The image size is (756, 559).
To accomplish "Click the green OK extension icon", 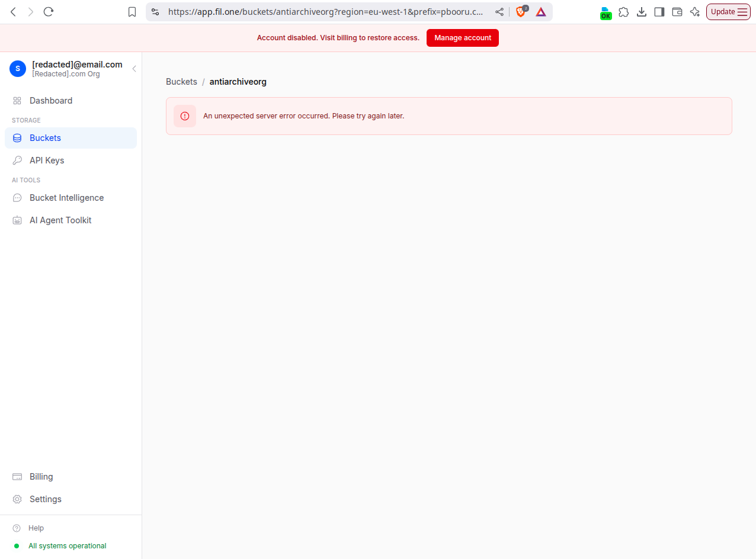I will [x=606, y=13].
